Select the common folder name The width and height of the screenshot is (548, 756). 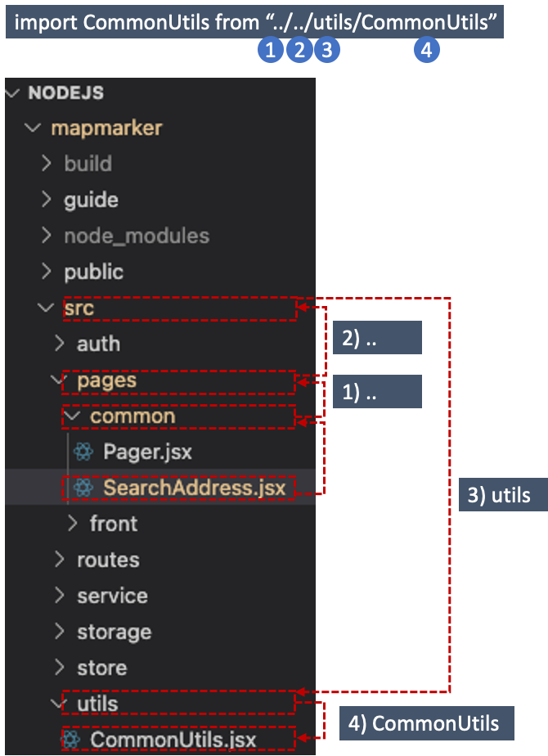click(x=133, y=416)
